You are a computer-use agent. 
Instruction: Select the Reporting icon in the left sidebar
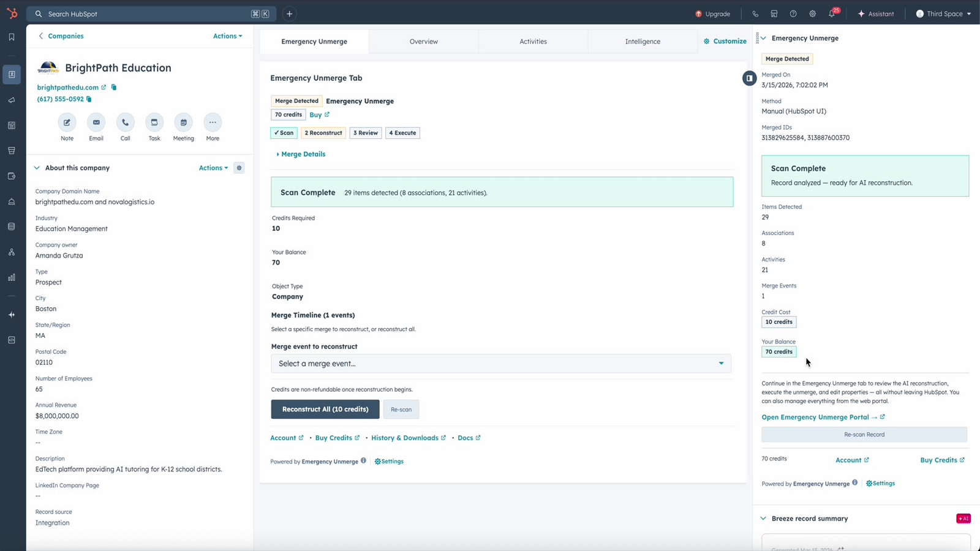tap(11, 277)
